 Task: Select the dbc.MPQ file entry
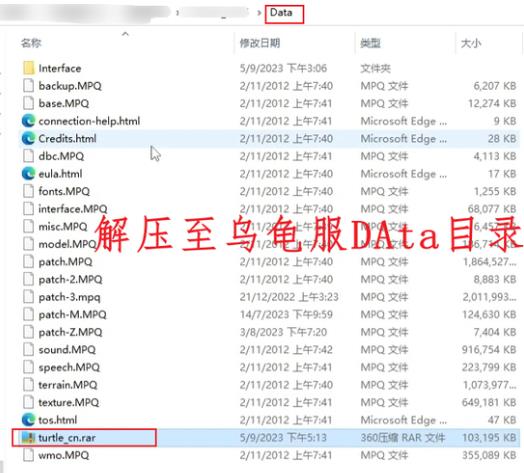(x=61, y=156)
